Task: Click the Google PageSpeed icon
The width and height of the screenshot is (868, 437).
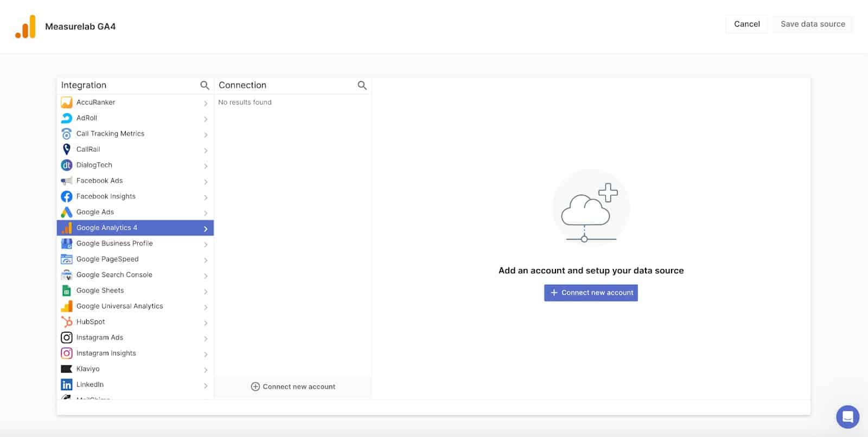Action: [67, 260]
